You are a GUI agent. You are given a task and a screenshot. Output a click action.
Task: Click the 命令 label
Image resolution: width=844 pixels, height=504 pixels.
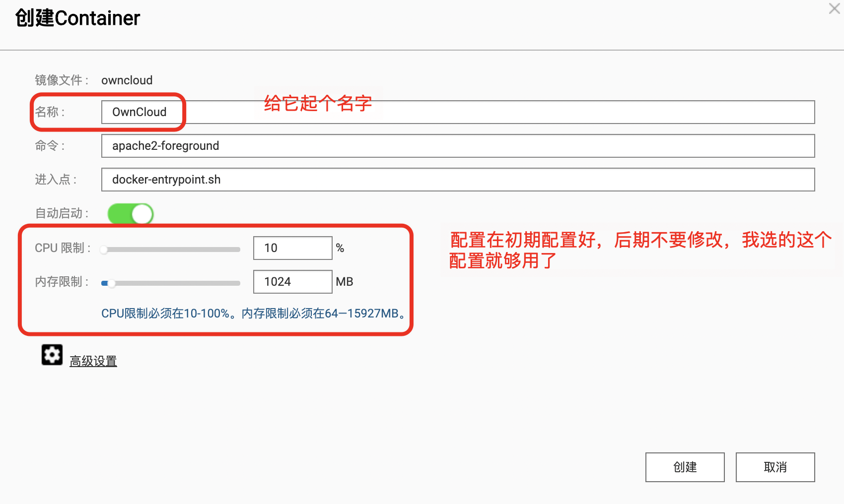pyautogui.click(x=50, y=146)
